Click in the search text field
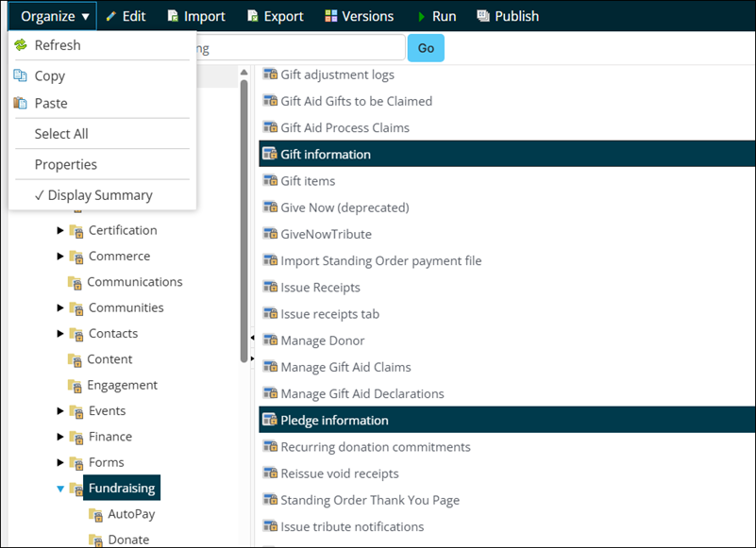 coord(302,48)
